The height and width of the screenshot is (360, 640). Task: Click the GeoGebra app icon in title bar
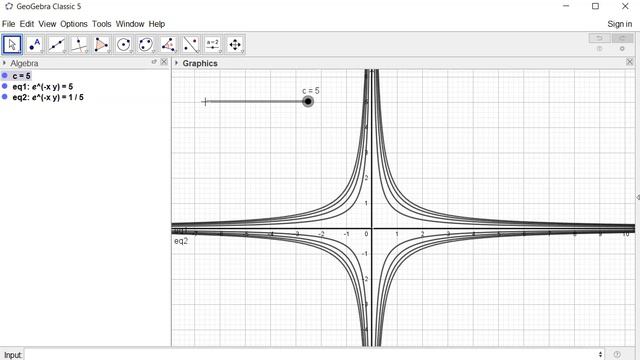coord(9,6)
